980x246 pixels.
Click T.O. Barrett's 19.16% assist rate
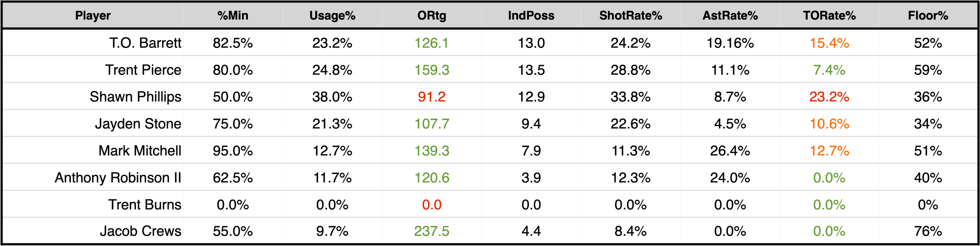pos(730,43)
